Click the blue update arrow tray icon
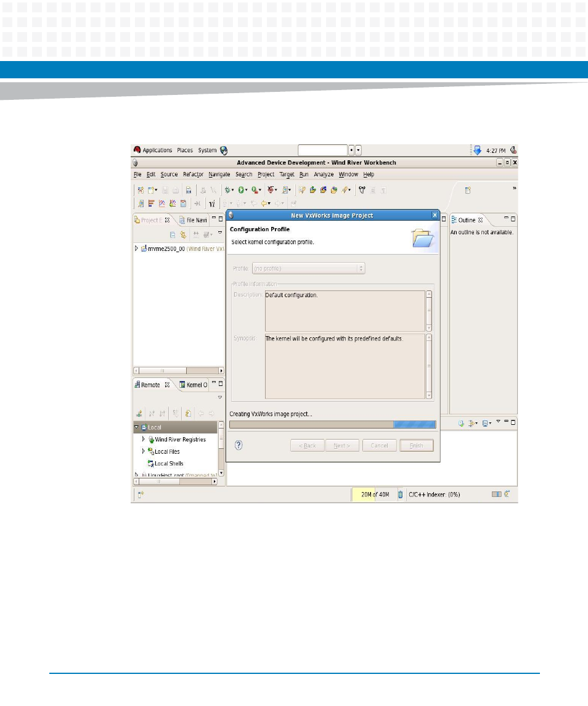 (477, 150)
